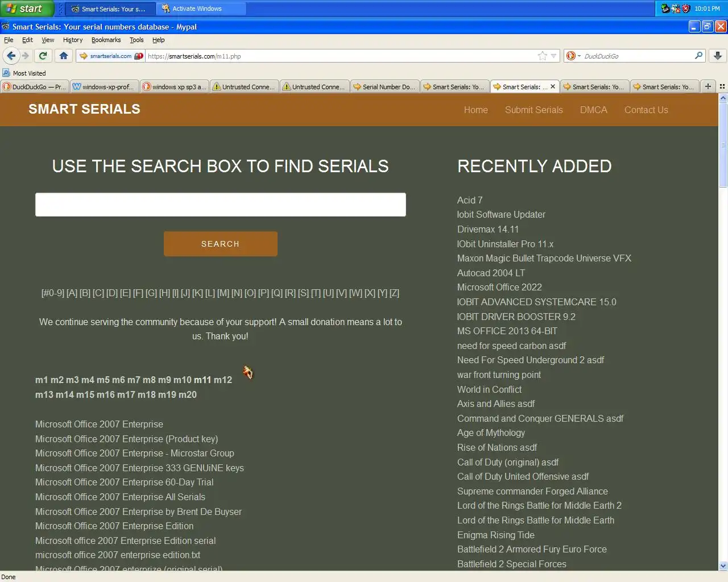Open the Bookmarks menu
The height and width of the screenshot is (582, 728).
pos(106,40)
